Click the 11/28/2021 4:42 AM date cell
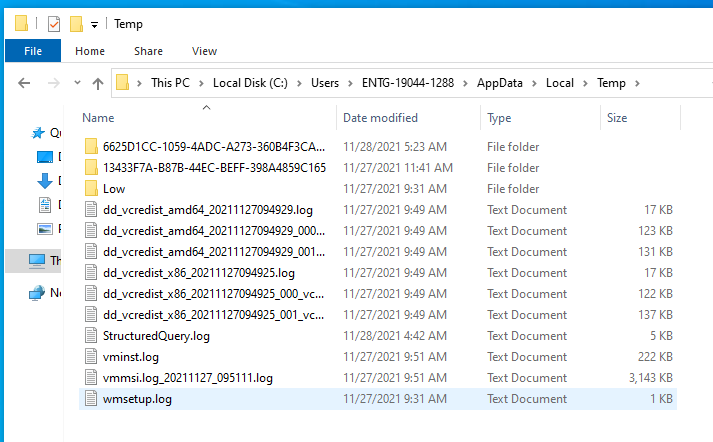 click(395, 336)
